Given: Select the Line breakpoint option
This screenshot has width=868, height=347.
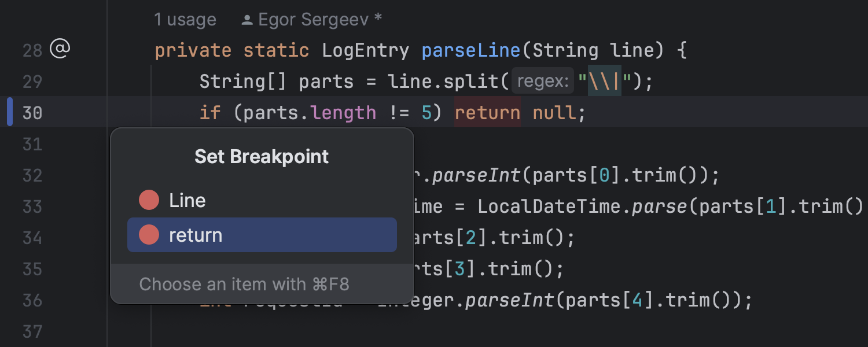Looking at the screenshot, I should (x=187, y=201).
